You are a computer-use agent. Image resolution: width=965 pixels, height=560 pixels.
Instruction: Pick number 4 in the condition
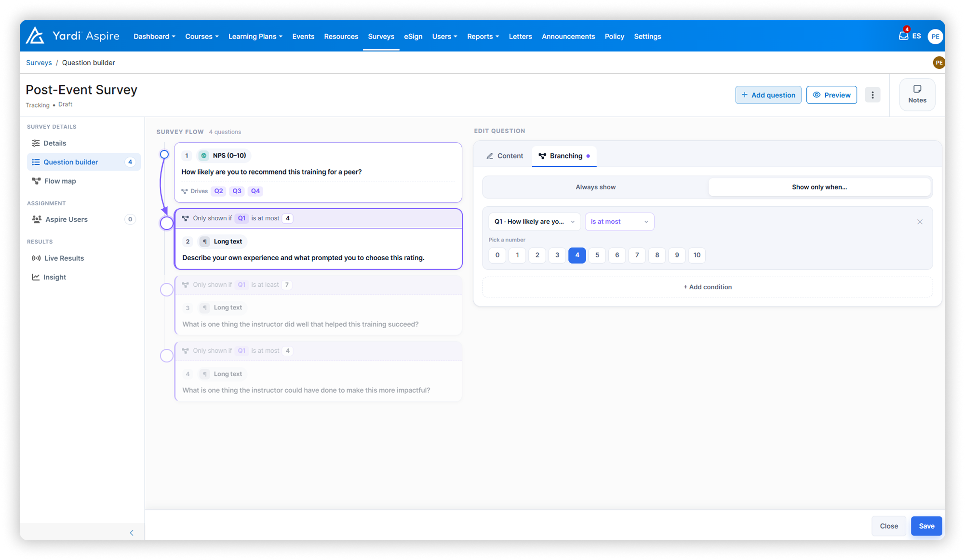click(x=577, y=255)
